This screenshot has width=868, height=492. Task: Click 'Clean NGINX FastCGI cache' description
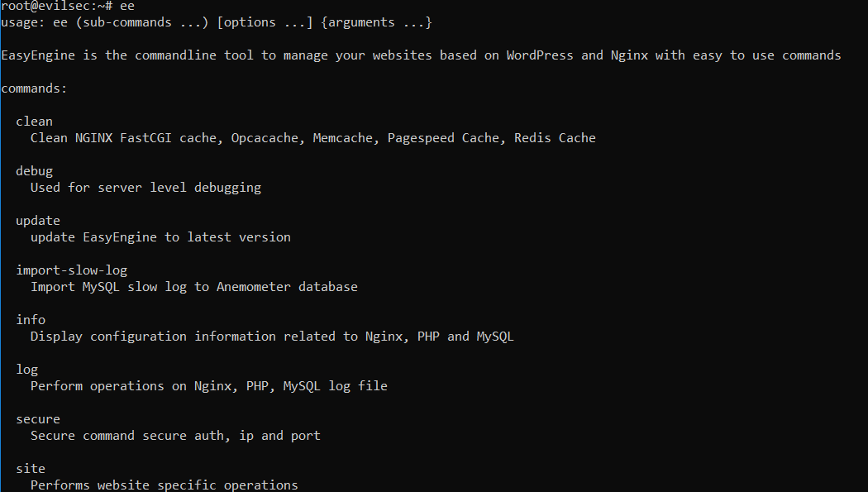[x=312, y=138]
